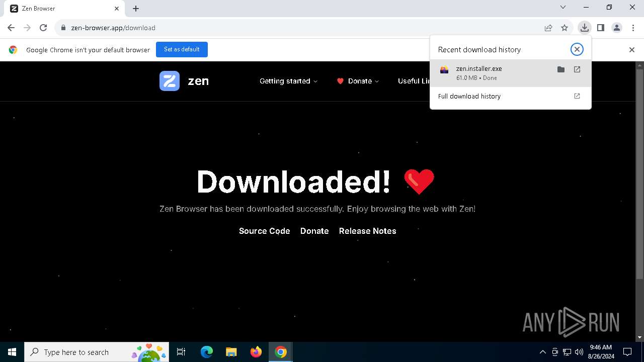Click the tab search chevron

click(x=563, y=7)
